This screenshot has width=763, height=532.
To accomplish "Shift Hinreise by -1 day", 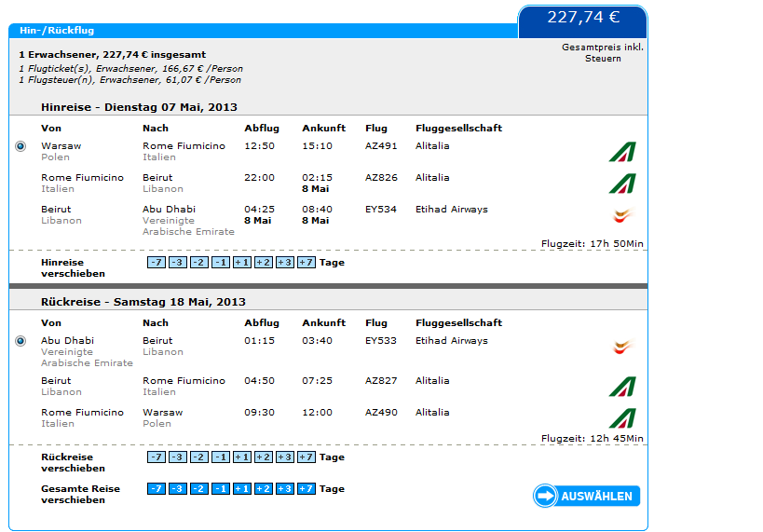I will coord(221,263).
